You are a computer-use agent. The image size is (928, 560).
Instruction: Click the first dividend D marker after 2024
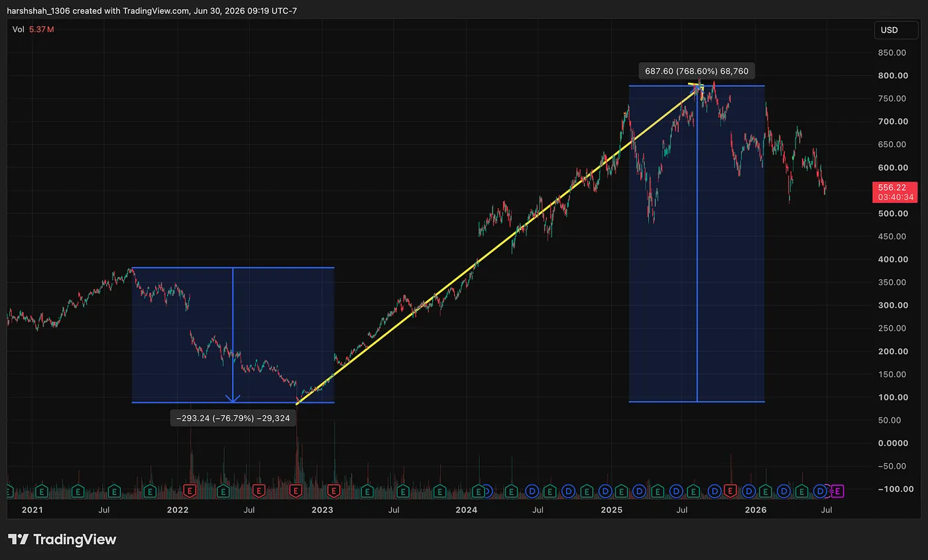487,491
